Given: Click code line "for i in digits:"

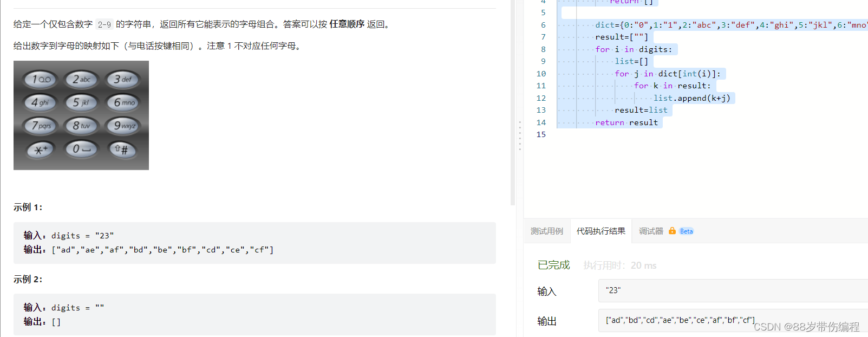Looking at the screenshot, I should pos(634,49).
